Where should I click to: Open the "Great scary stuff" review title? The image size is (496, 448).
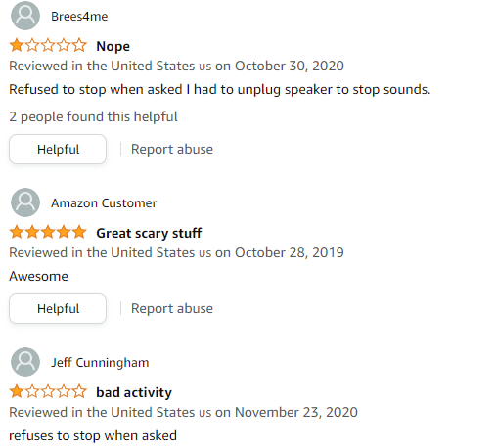point(149,233)
